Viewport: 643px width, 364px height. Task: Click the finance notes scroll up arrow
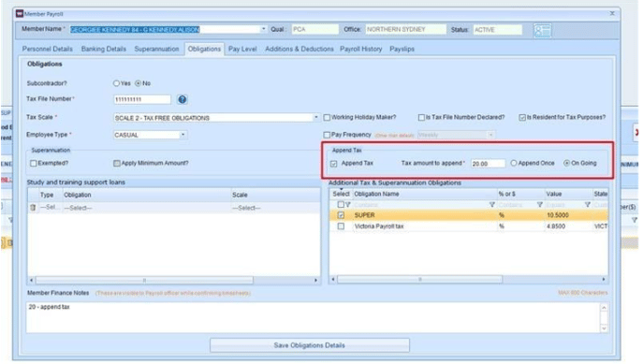coord(604,308)
